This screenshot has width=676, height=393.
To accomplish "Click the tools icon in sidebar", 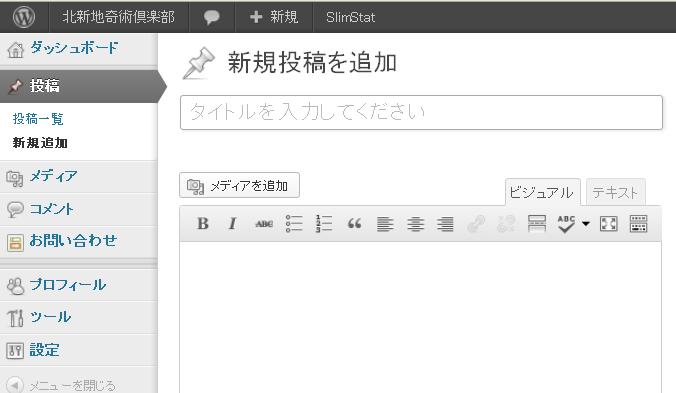I will pos(15,318).
